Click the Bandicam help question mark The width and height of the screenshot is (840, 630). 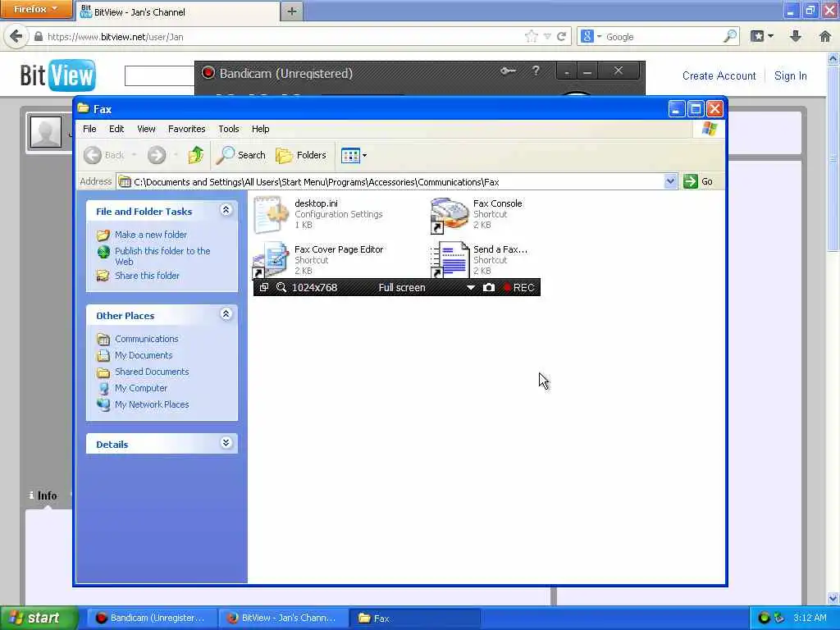coord(536,71)
